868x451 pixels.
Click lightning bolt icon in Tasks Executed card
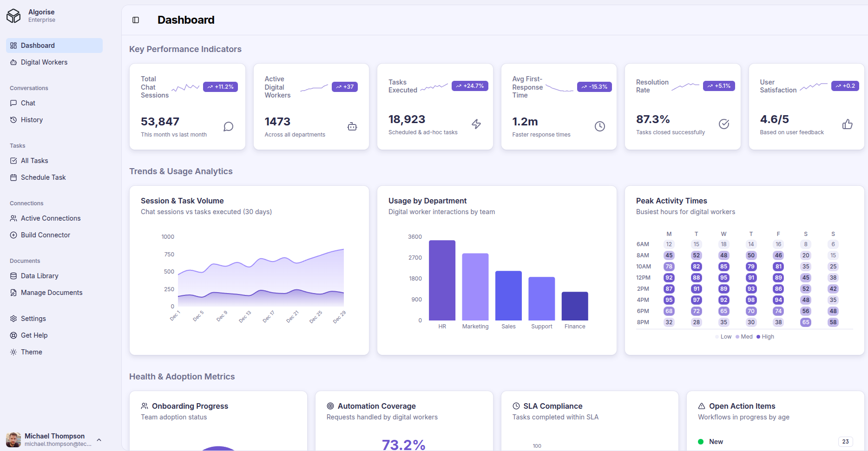coord(476,124)
